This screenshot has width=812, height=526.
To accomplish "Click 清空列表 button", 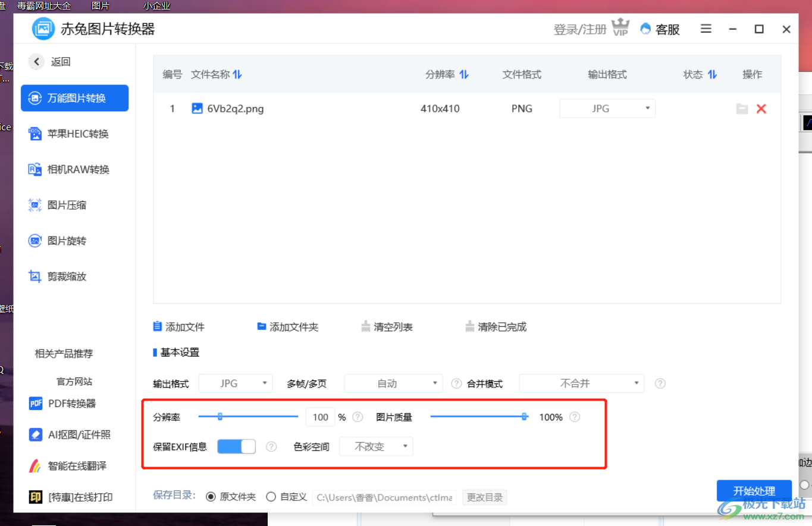I will tap(387, 327).
